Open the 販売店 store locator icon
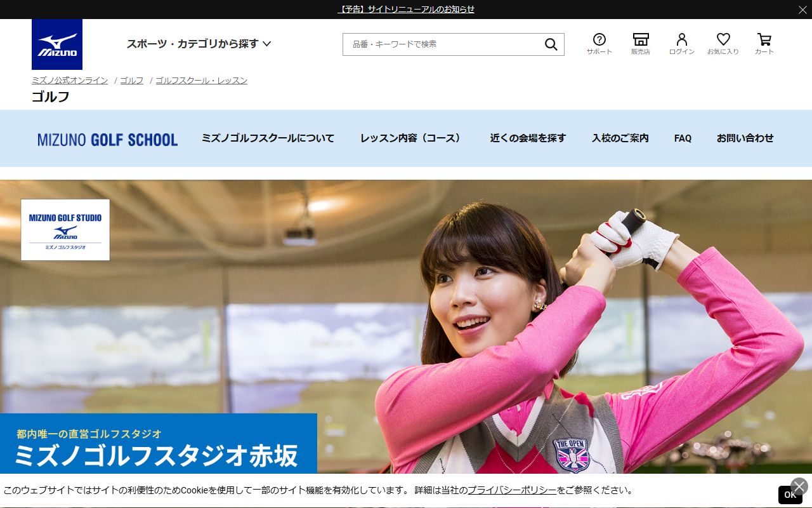The image size is (812, 508). pyautogui.click(x=641, y=44)
